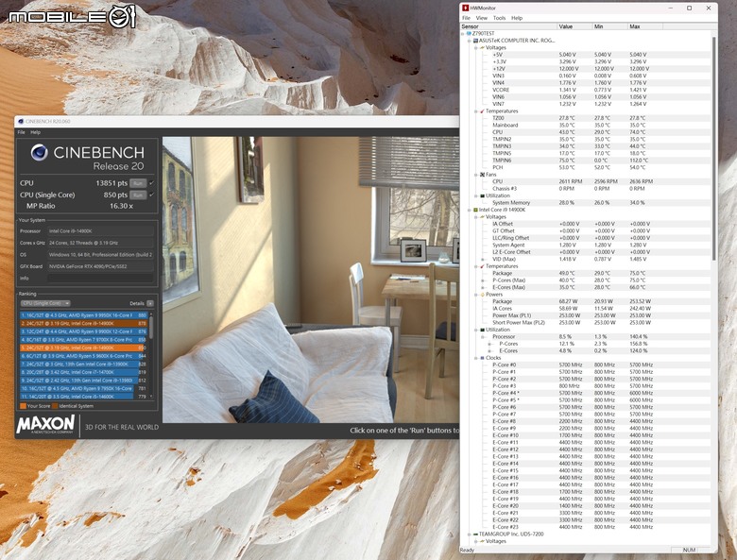Click the Cinebench sphere logo
Screen dimensions: 737x560
pyautogui.click(x=40, y=153)
